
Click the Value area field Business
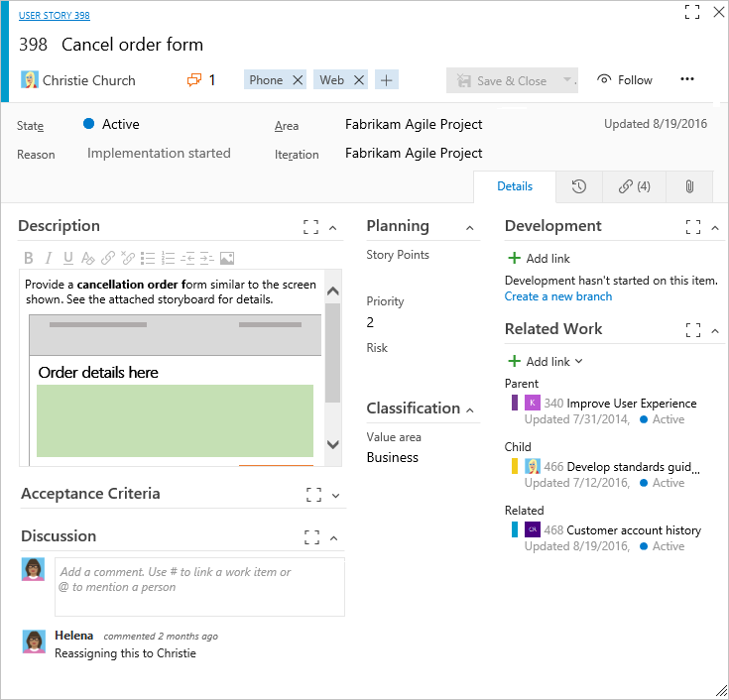[393, 457]
